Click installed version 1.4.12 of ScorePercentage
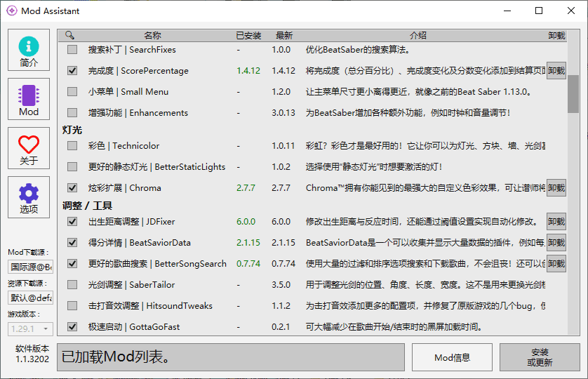 248,71
